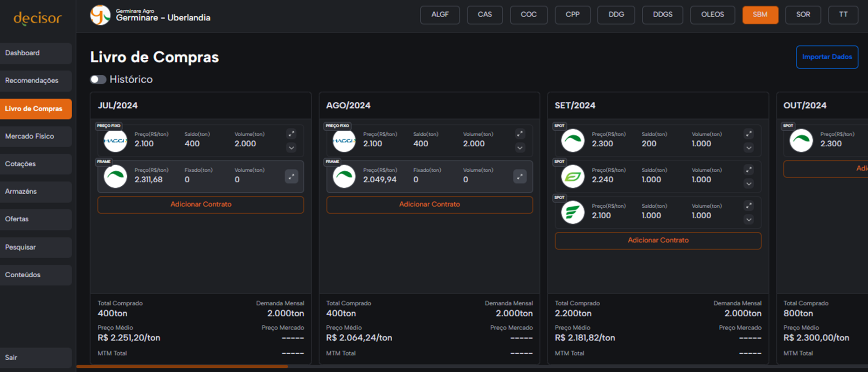Viewport: 868px width, 372px height.
Task: Open Mercado Físico in the sidebar
Action: click(36, 136)
